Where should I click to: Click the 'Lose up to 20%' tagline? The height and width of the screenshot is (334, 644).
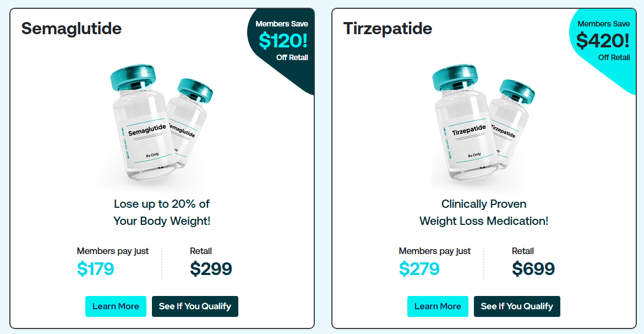tap(162, 212)
